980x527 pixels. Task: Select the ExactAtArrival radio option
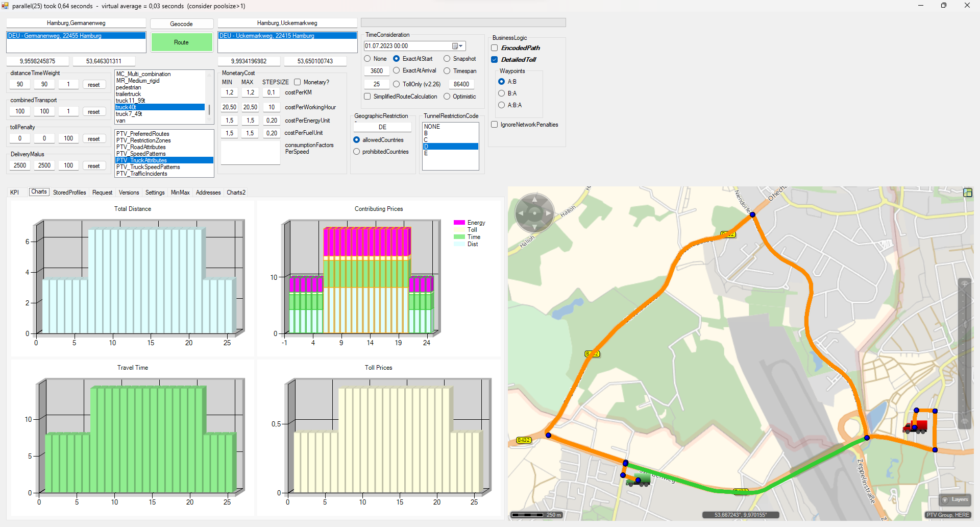(x=397, y=70)
